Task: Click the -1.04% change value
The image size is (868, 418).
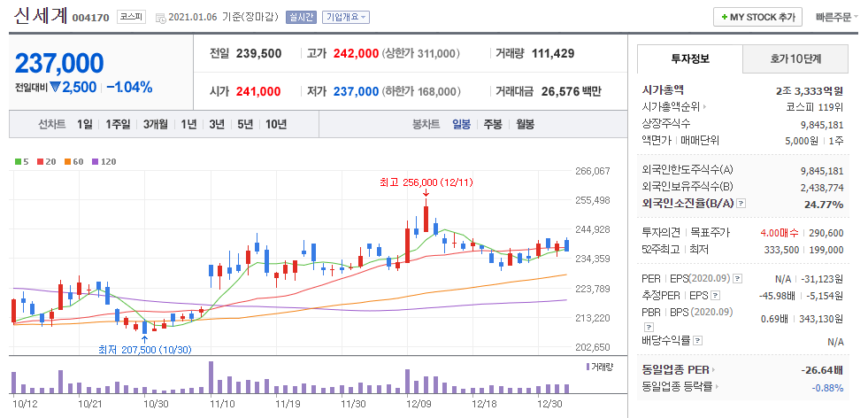Action: pos(129,87)
